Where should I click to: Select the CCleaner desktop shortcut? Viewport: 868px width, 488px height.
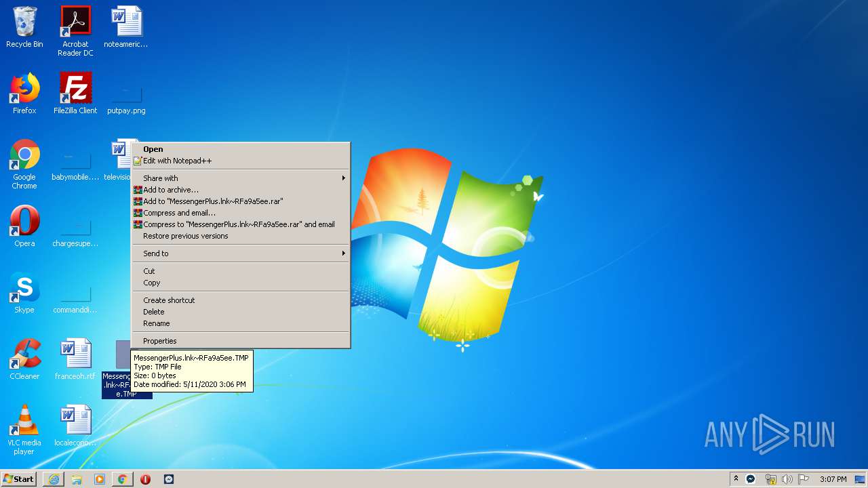[x=24, y=359]
